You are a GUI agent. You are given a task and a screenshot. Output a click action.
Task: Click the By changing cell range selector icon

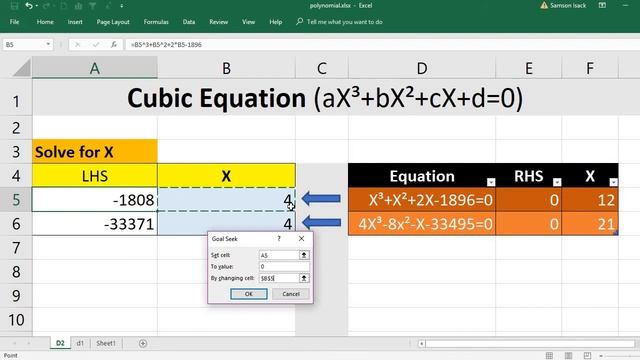point(304,278)
